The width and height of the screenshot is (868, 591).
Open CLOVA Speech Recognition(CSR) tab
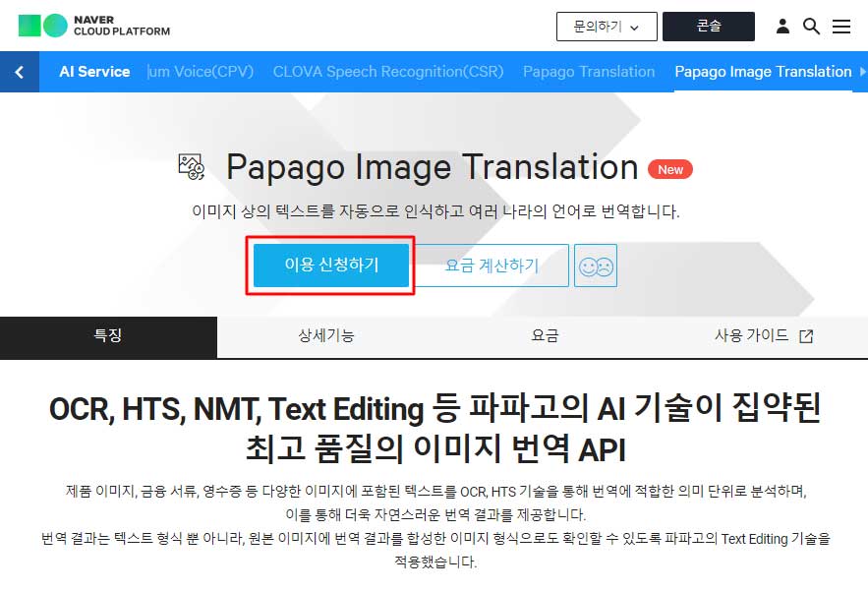[x=388, y=72]
